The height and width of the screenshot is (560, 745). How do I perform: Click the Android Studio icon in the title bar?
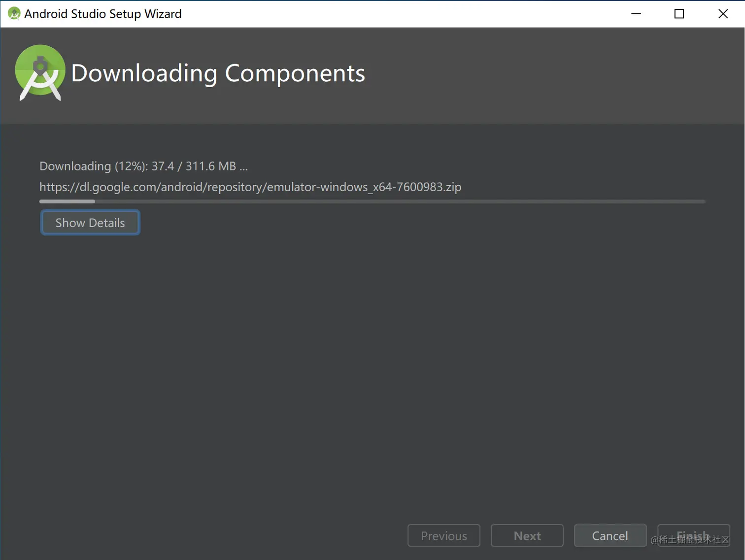14,13
